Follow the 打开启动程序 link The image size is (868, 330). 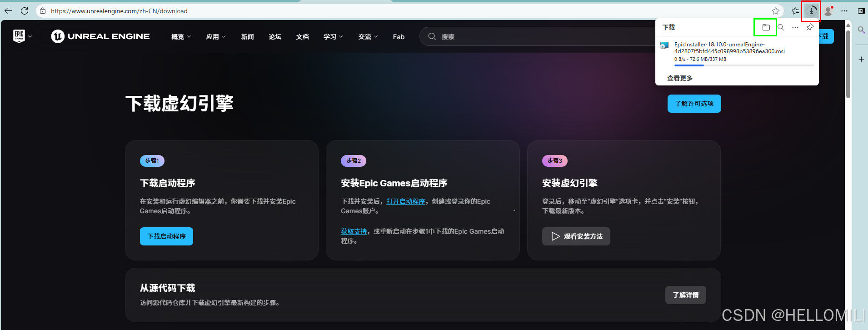point(406,201)
